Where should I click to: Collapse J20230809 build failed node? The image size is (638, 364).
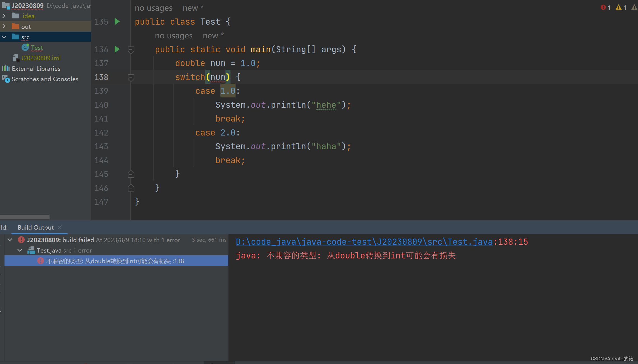[10, 240]
